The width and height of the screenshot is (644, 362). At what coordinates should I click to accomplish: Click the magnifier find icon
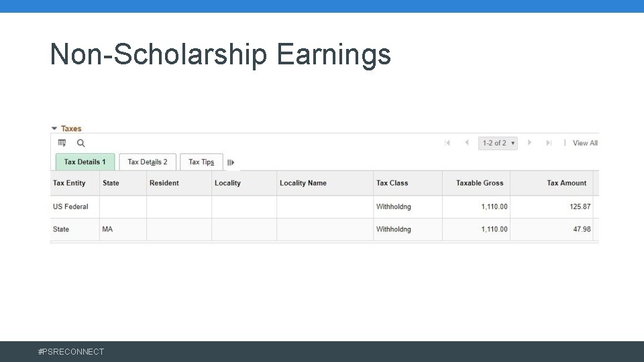tap(81, 143)
